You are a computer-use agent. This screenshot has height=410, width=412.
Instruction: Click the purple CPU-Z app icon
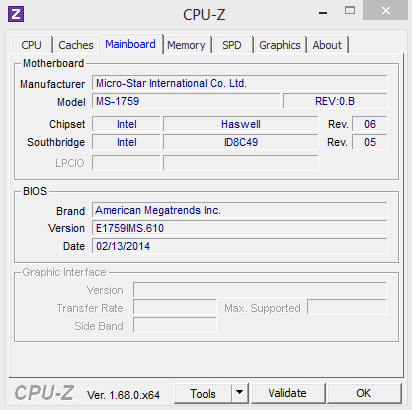coord(16,14)
